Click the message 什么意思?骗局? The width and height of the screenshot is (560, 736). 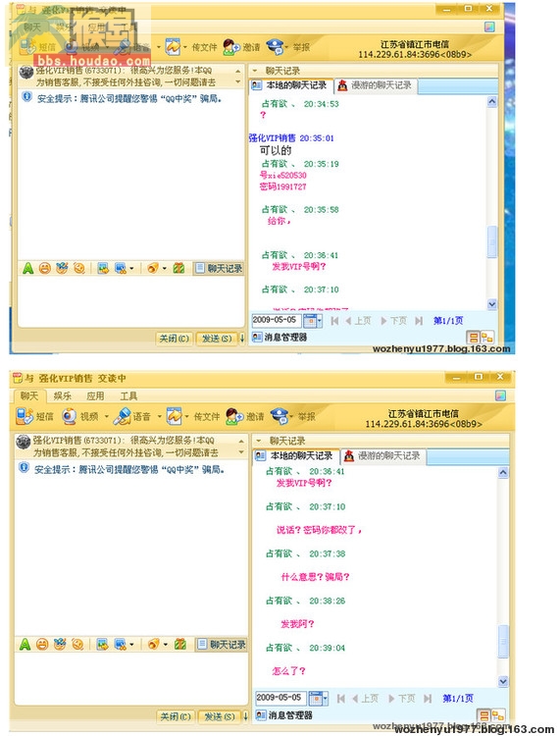coord(315,577)
